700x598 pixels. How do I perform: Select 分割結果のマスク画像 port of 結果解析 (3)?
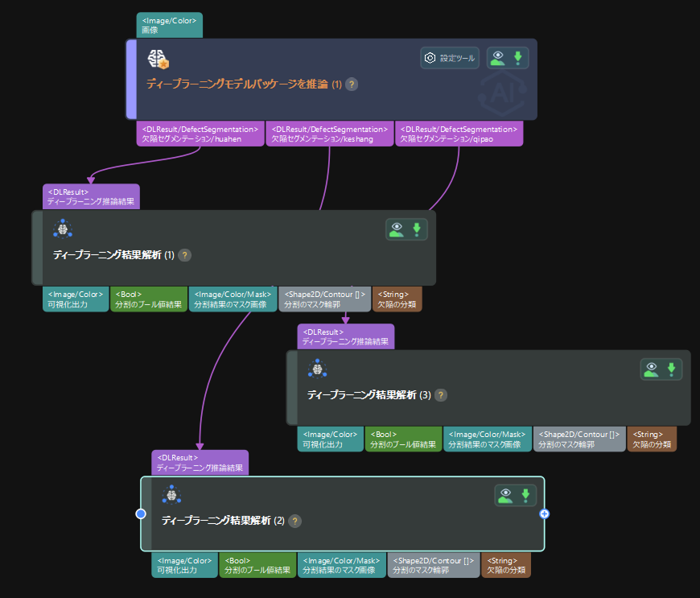click(x=488, y=439)
